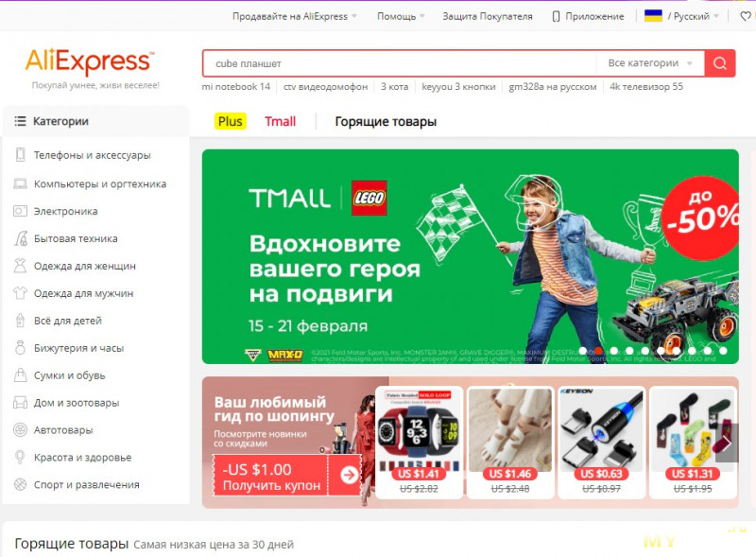Expand the Помощь dropdown menu
The height and width of the screenshot is (557, 756).
[x=401, y=16]
